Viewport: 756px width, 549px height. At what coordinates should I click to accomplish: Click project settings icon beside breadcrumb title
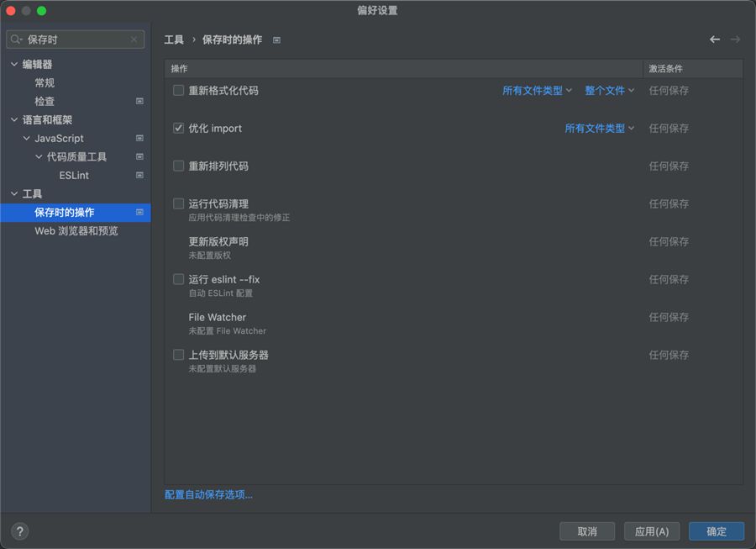pos(276,40)
